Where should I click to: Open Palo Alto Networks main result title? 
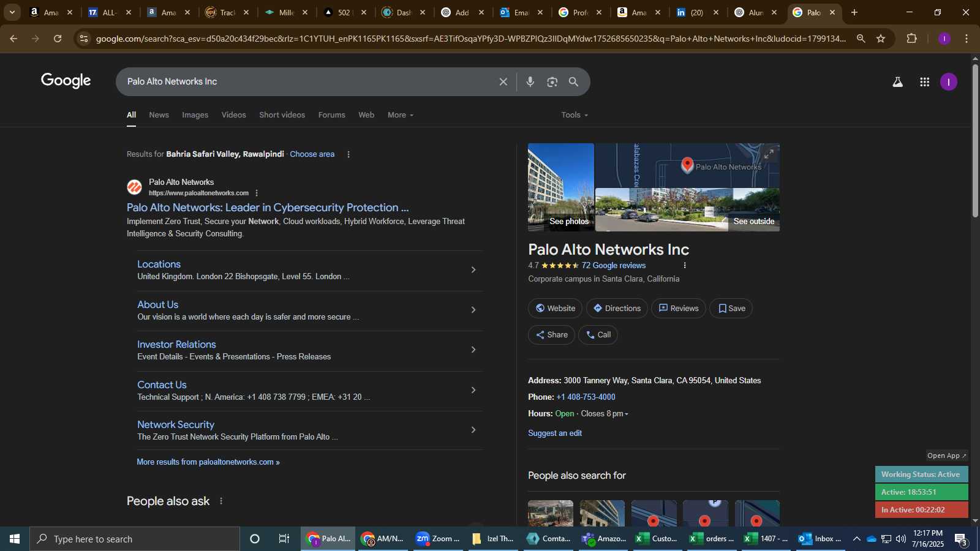tap(268, 208)
